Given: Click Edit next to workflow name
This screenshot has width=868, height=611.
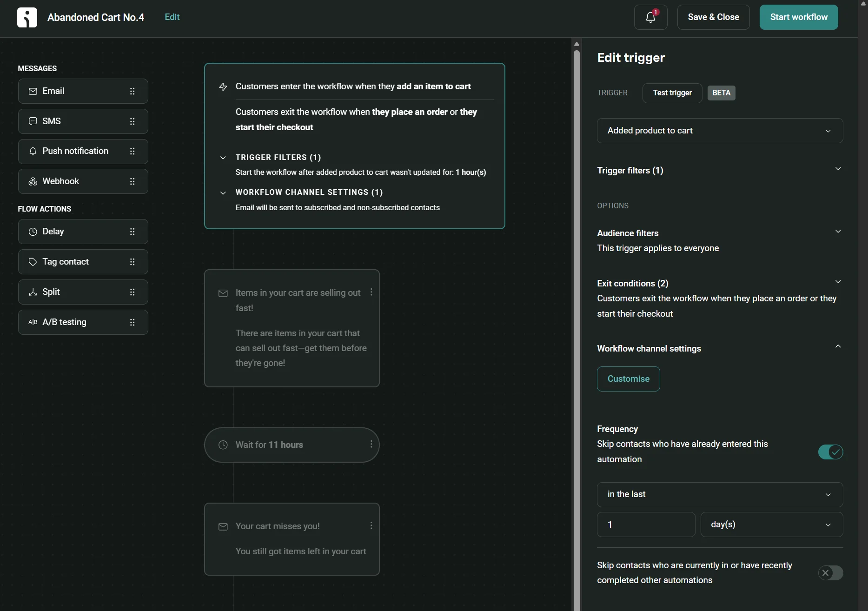Looking at the screenshot, I should pos(172,17).
